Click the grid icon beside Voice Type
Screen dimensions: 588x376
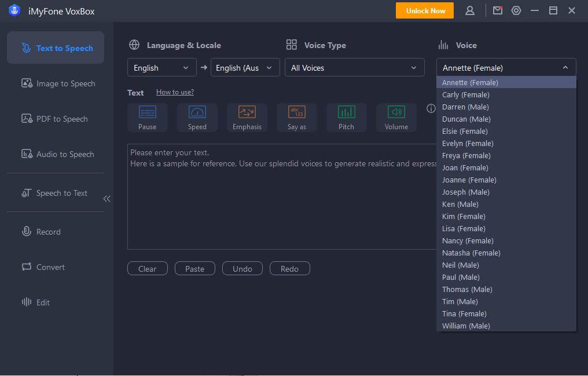(x=291, y=45)
